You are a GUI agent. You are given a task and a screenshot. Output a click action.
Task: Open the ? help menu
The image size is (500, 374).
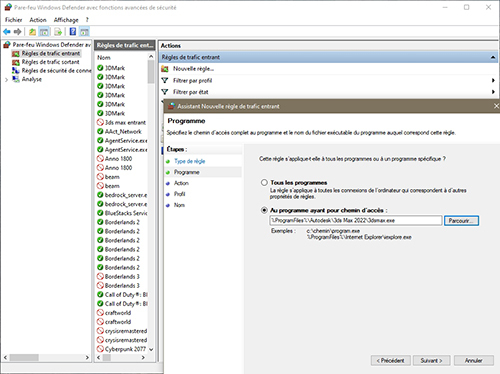[87, 20]
